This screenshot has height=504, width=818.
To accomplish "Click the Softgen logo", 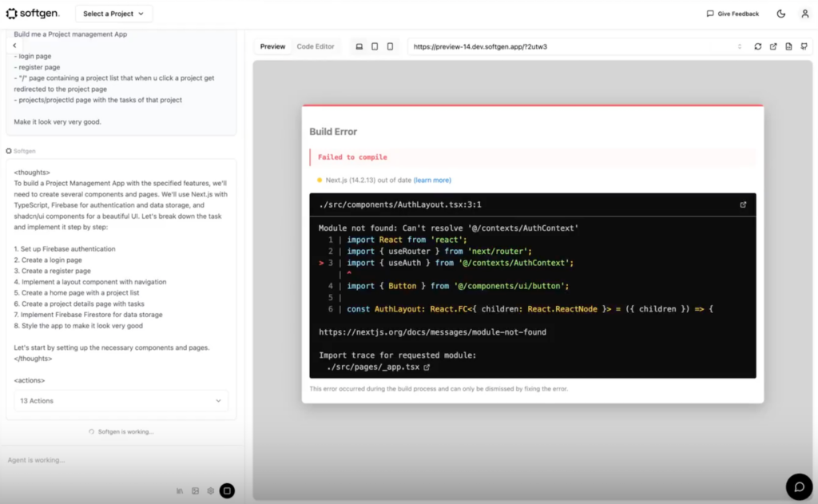I will 31,13.
